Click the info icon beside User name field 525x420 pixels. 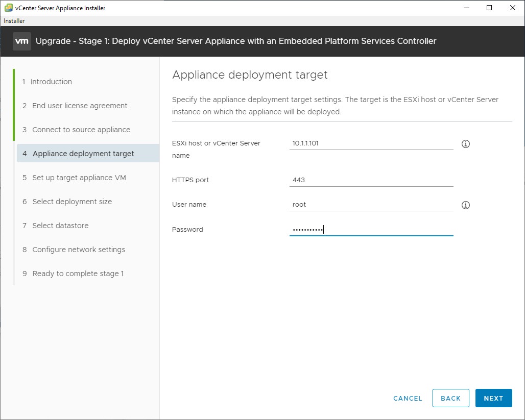pos(465,205)
